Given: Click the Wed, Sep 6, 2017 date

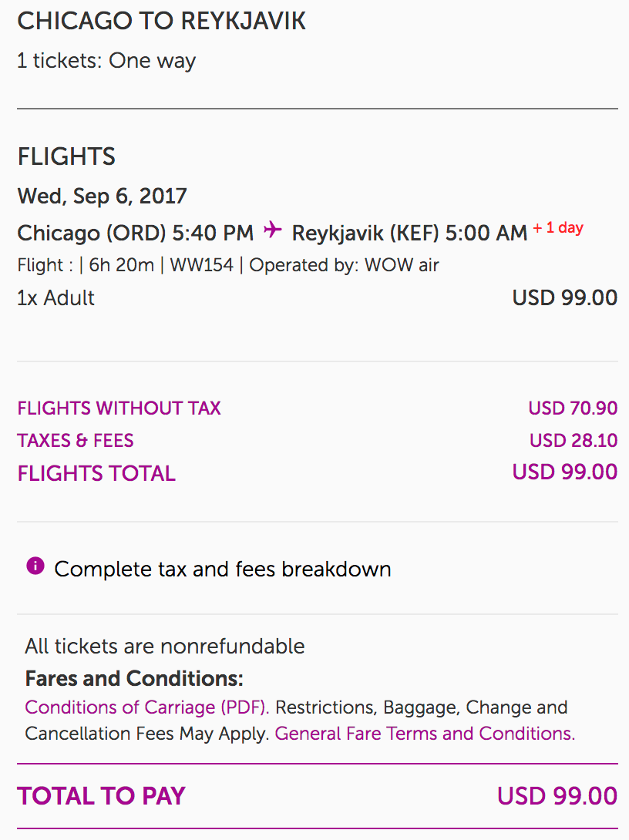Looking at the screenshot, I should click(x=103, y=196).
